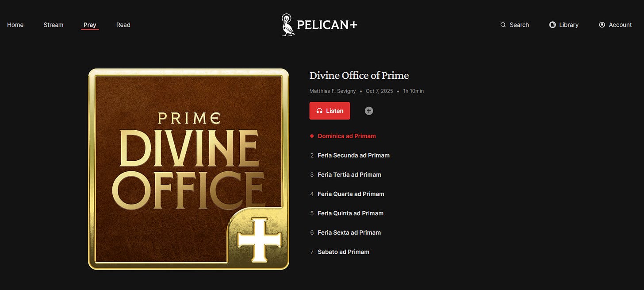Click the Pelican+ bird logo
The height and width of the screenshot is (290, 644).
point(288,25)
